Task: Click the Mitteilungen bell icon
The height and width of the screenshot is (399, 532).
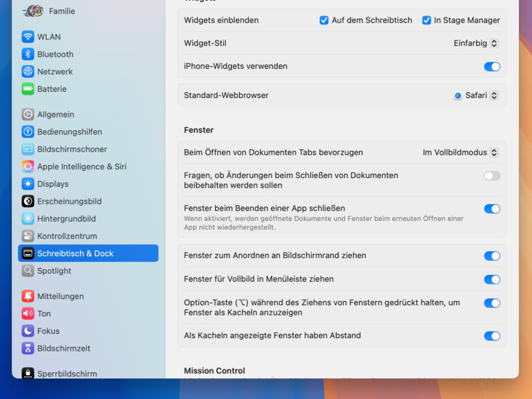Action: (28, 296)
